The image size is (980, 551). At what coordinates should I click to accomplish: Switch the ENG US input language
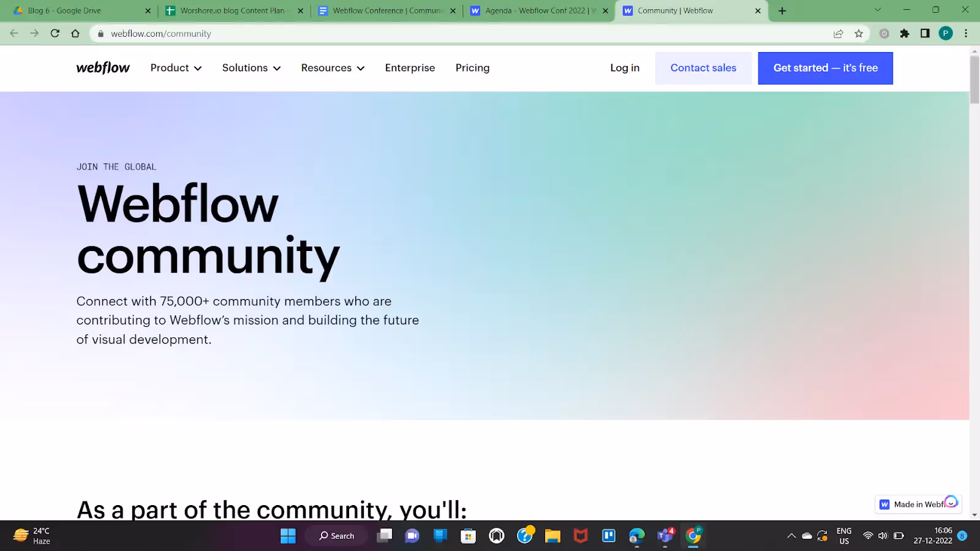844,536
